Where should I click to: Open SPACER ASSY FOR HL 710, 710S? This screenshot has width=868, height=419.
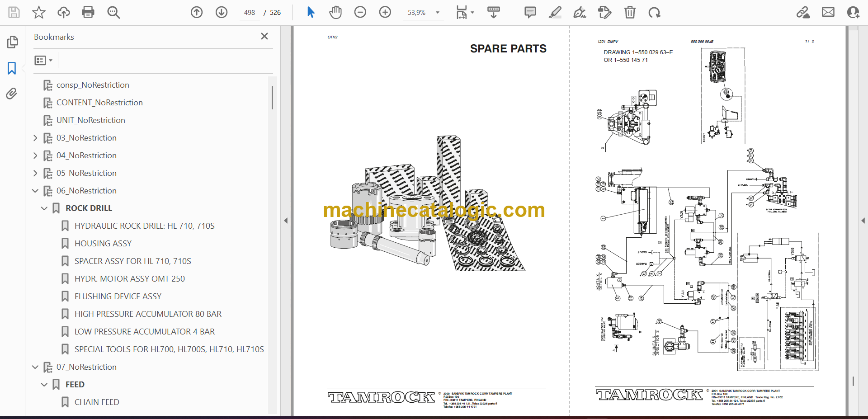click(133, 261)
